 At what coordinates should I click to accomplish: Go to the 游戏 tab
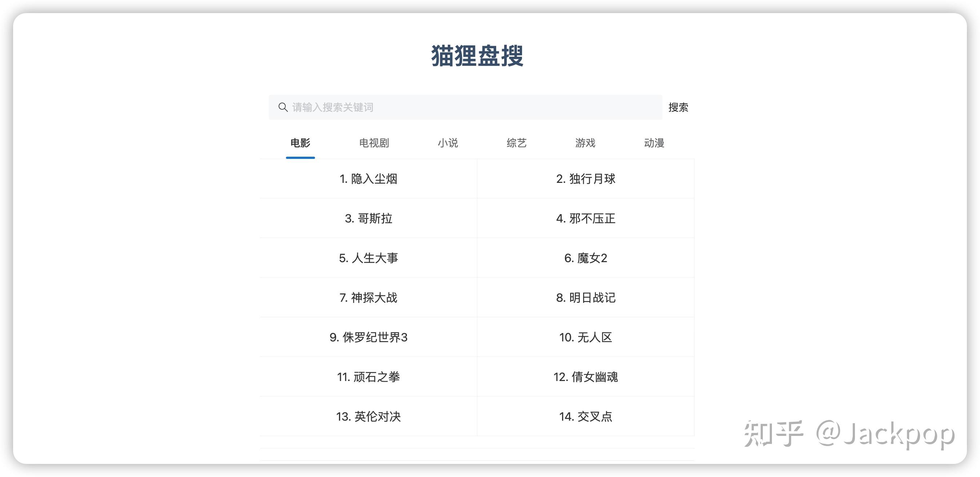pyautogui.click(x=585, y=143)
